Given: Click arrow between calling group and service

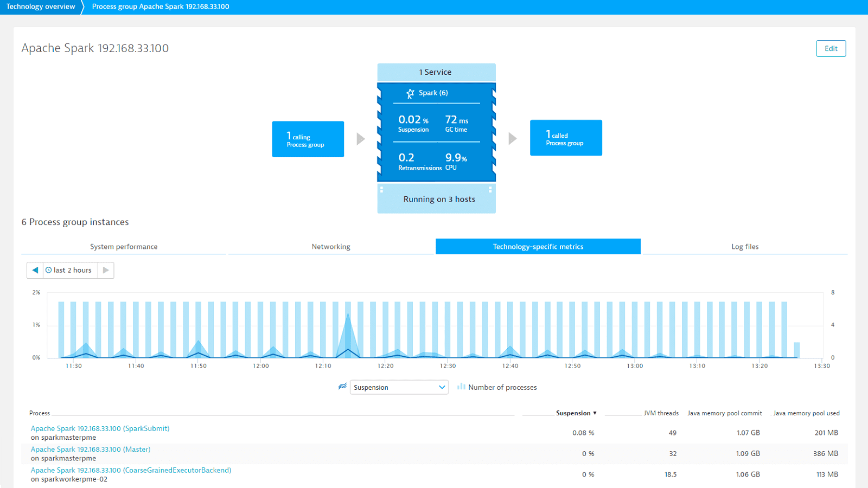Looking at the screenshot, I should click(361, 139).
